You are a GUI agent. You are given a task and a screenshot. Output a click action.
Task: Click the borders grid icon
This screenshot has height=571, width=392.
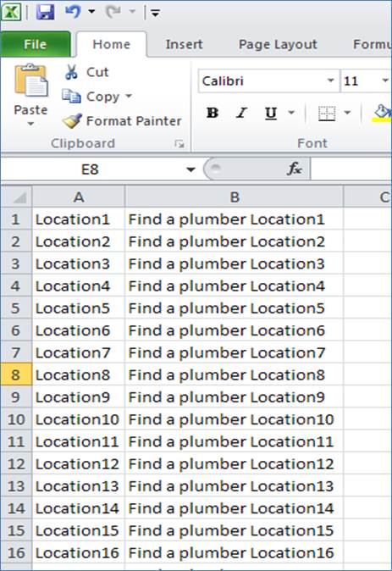pyautogui.click(x=327, y=113)
